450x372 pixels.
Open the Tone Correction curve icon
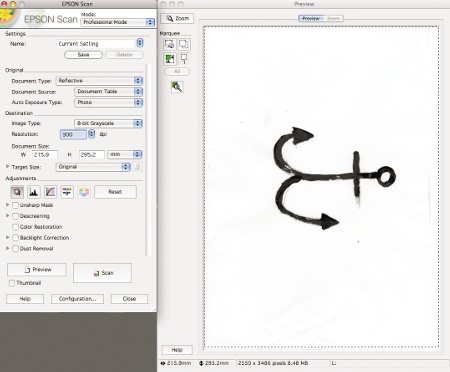(50, 192)
